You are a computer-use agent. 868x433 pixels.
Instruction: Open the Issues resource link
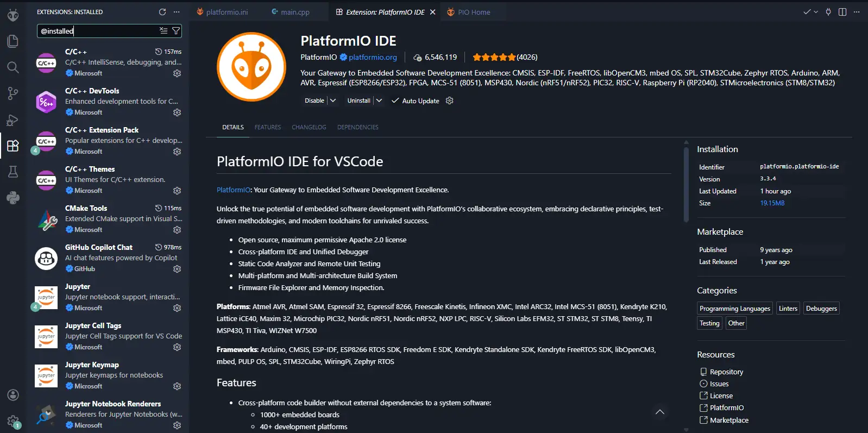click(x=719, y=384)
